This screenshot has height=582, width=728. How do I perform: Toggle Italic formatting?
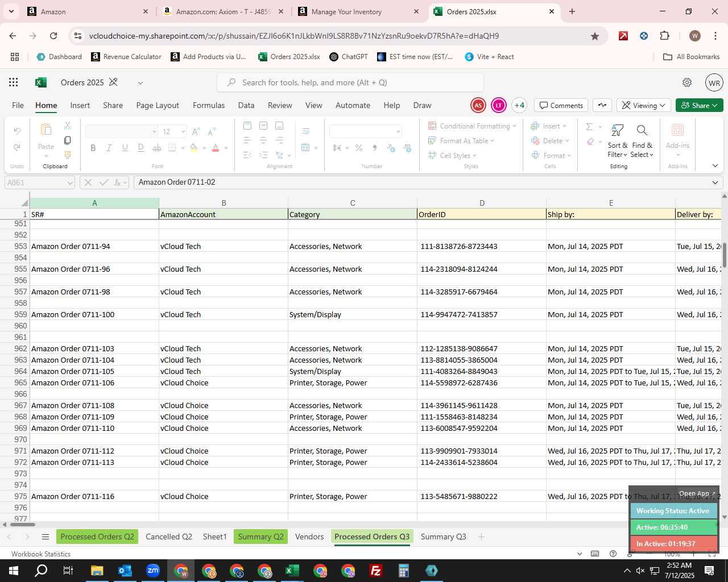pos(109,148)
